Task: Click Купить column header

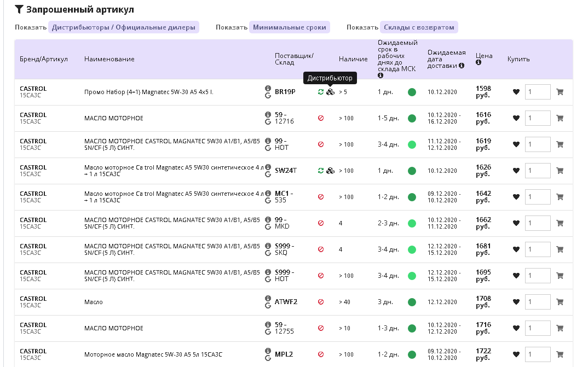Action: [518, 59]
